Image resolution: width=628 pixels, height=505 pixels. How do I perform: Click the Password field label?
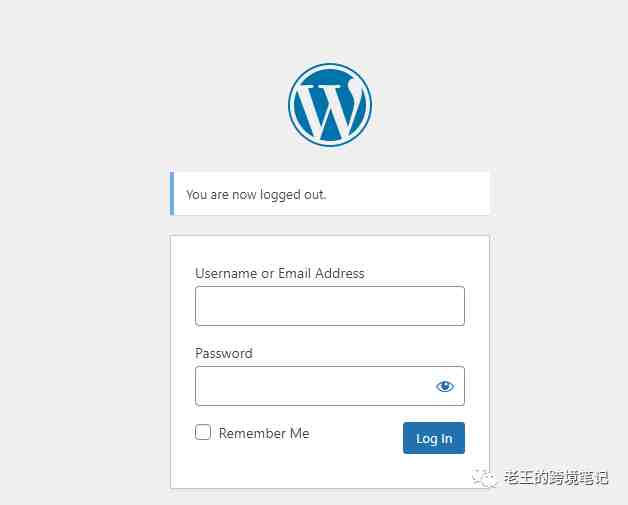tap(223, 353)
